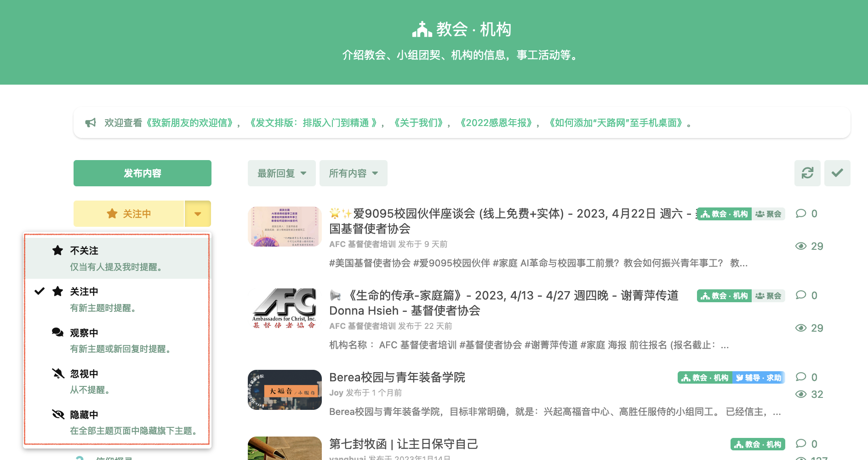Open 《2022感恩年报》 link
Viewport: 868px width, 460px height.
coord(496,123)
